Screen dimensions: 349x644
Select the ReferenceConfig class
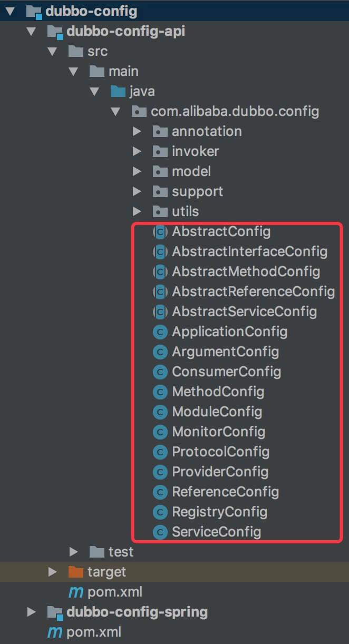click(225, 492)
